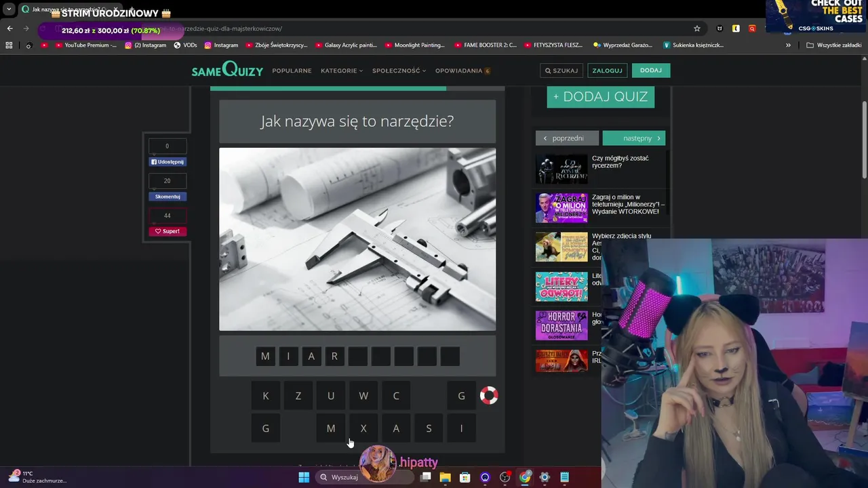Screen dimensions: 868x488
Task: Open Microsoft Store from taskbar
Action: click(465, 477)
